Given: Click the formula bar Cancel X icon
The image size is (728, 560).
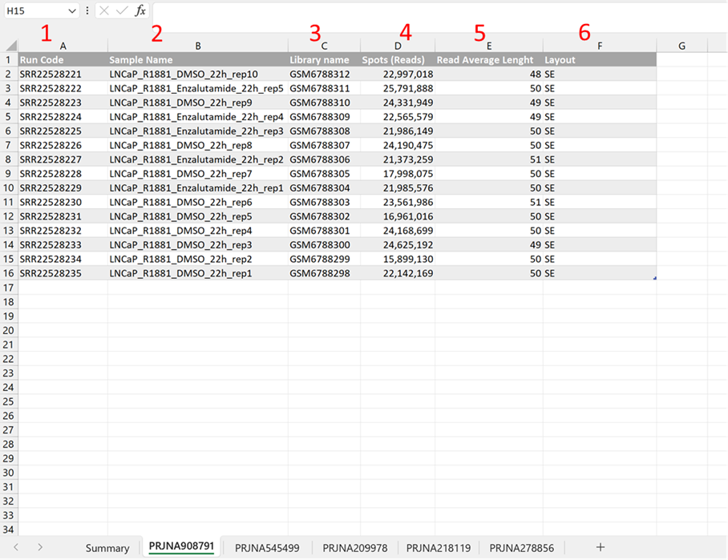Looking at the screenshot, I should [x=105, y=10].
